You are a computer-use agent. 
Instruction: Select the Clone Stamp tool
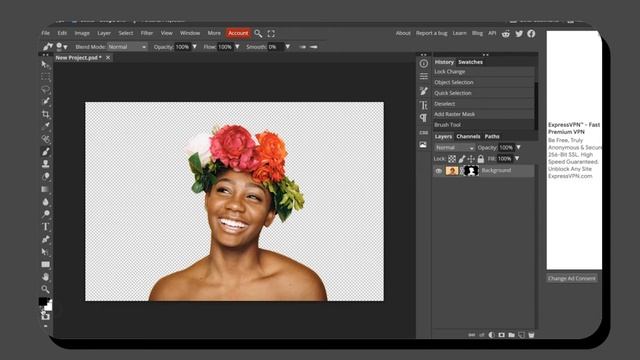click(45, 164)
